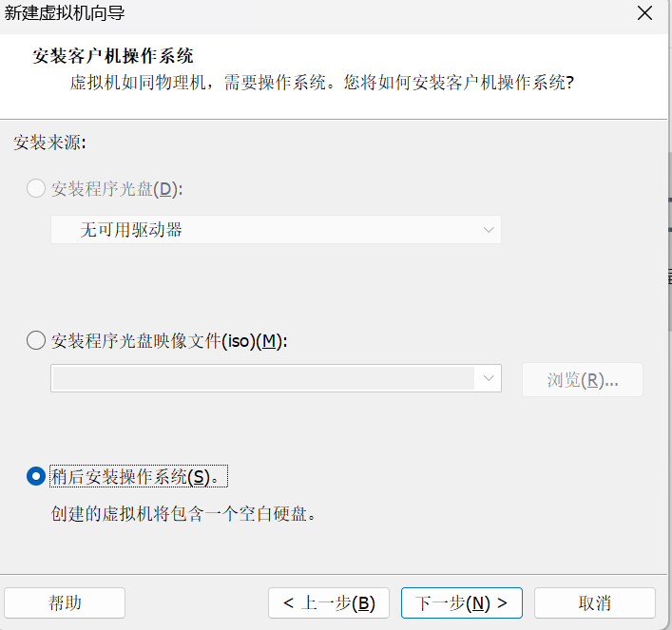Click the 安装程序光盘(D) label text
The image size is (672, 630).
point(117,189)
